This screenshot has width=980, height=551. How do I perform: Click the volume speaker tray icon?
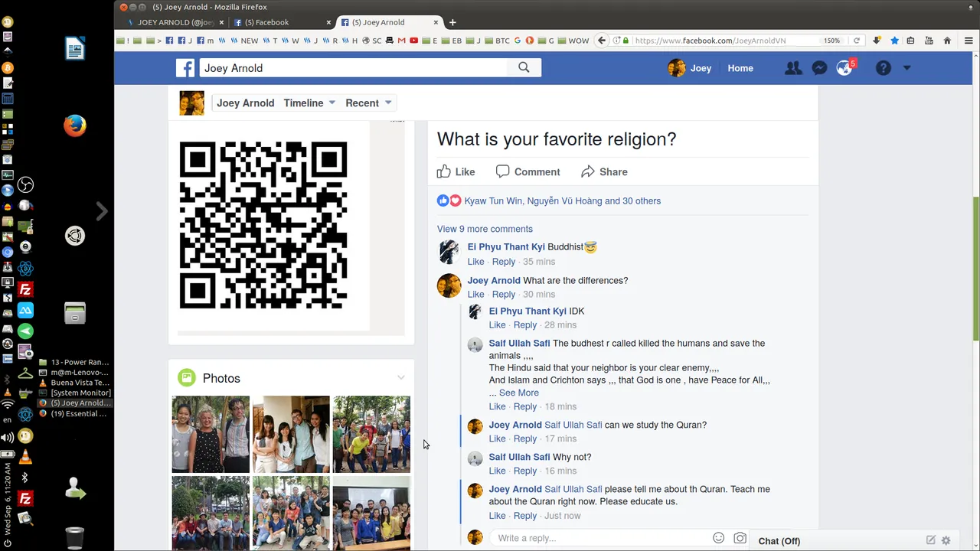pos(8,438)
